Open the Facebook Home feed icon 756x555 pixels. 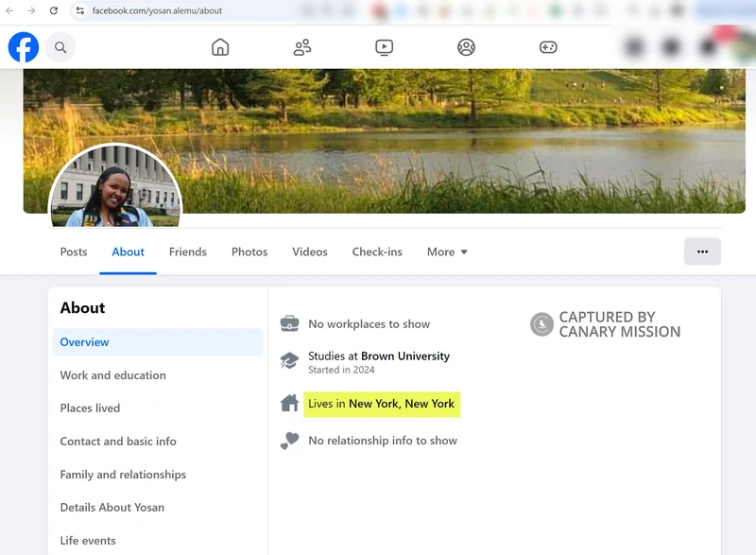click(220, 45)
